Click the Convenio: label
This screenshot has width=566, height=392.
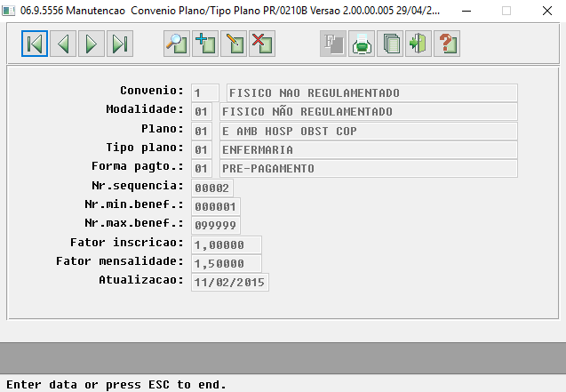pos(152,91)
